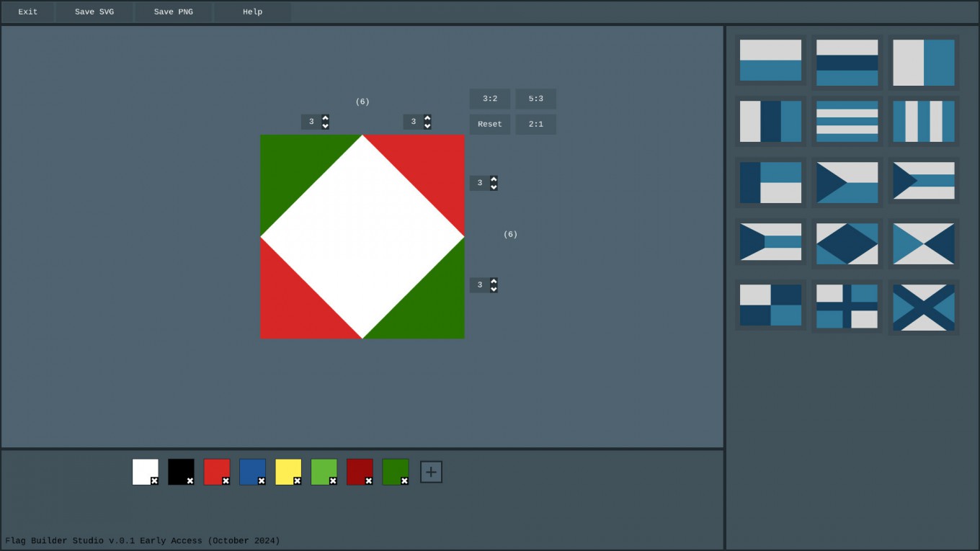Remove the dark green color from palette

404,480
